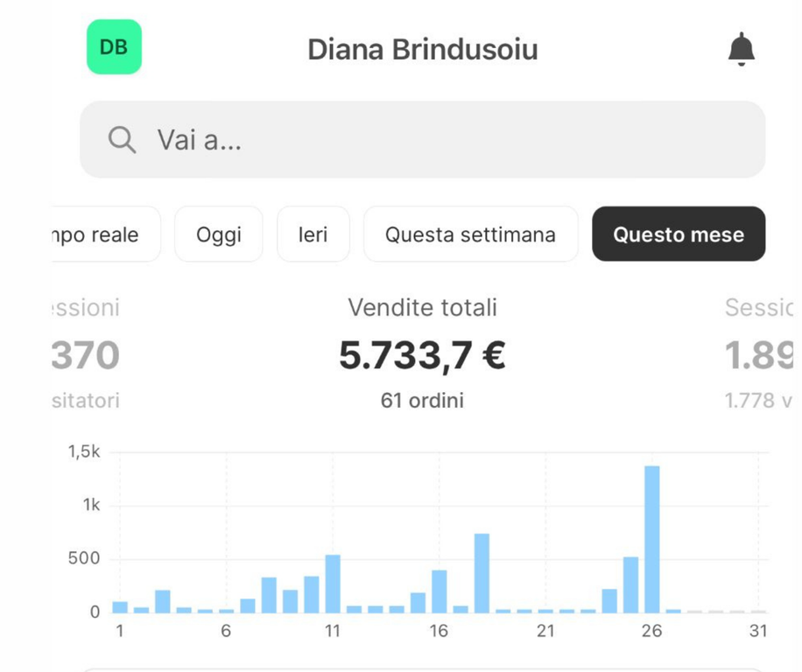This screenshot has height=672, width=802.
Task: Select the chart bar for day 25
Action: pos(630,584)
